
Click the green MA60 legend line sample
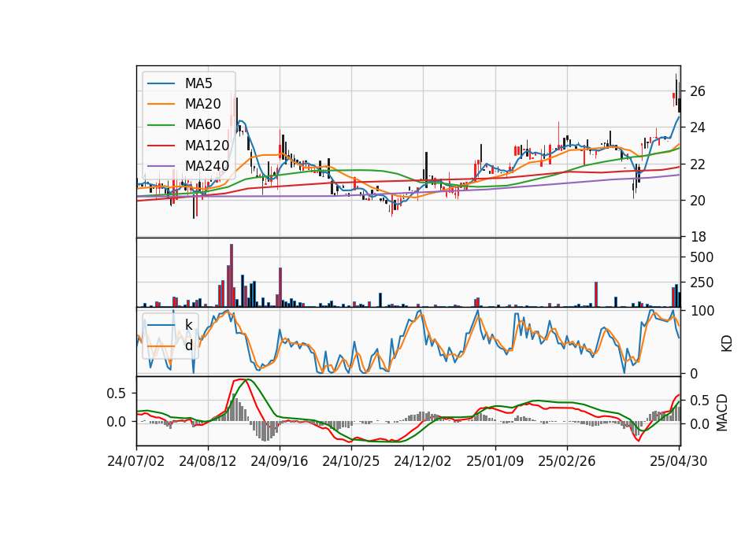pyautogui.click(x=161, y=125)
